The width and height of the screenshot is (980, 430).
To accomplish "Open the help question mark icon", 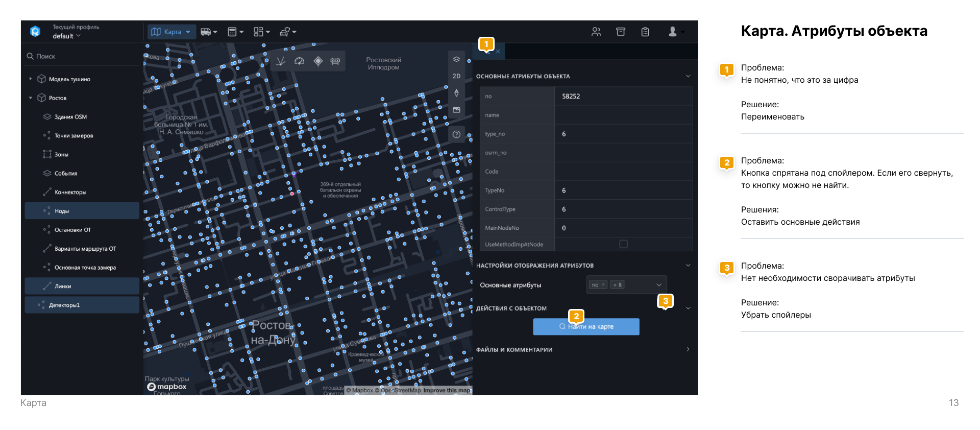I will (456, 134).
